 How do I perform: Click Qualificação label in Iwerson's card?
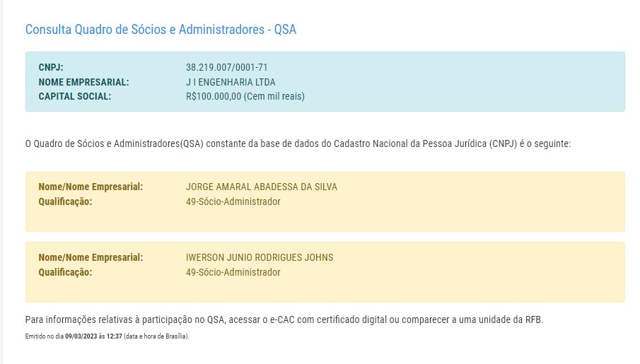tap(65, 272)
